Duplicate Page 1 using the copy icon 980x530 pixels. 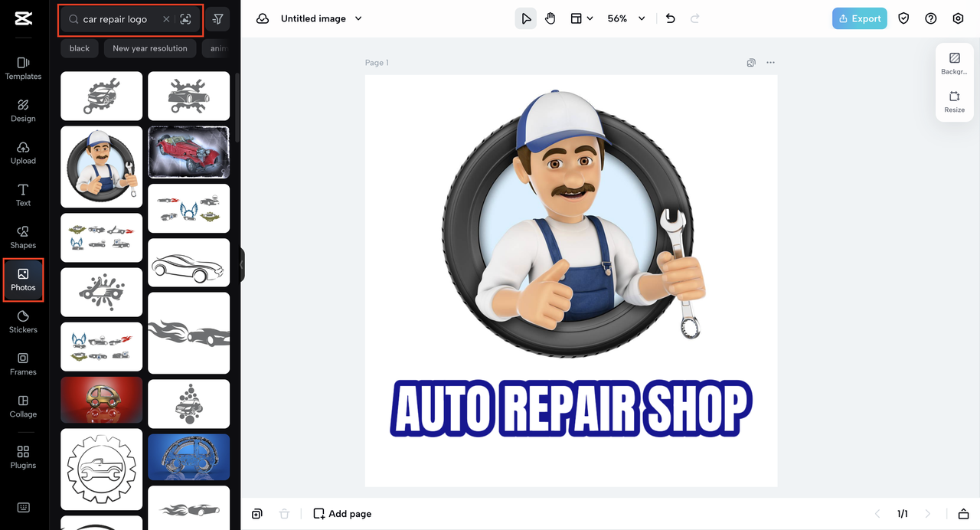coord(751,63)
